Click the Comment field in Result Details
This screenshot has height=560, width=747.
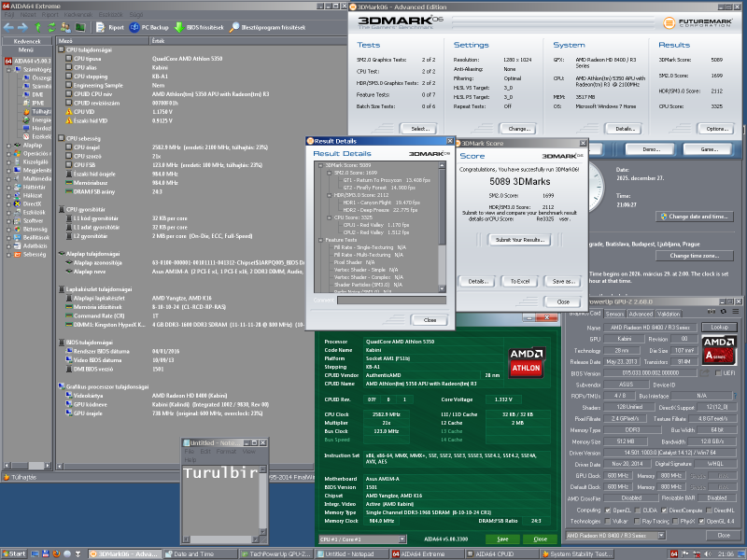(390, 301)
